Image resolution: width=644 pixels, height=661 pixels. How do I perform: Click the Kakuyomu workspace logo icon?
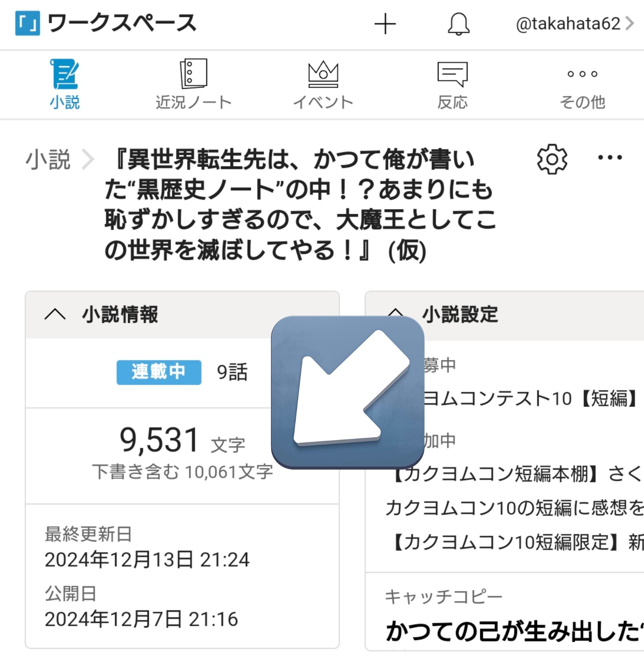point(27,23)
